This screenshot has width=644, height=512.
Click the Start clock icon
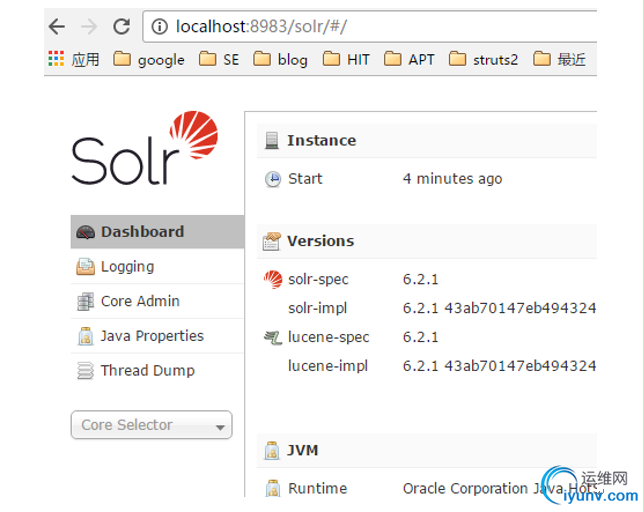(273, 179)
